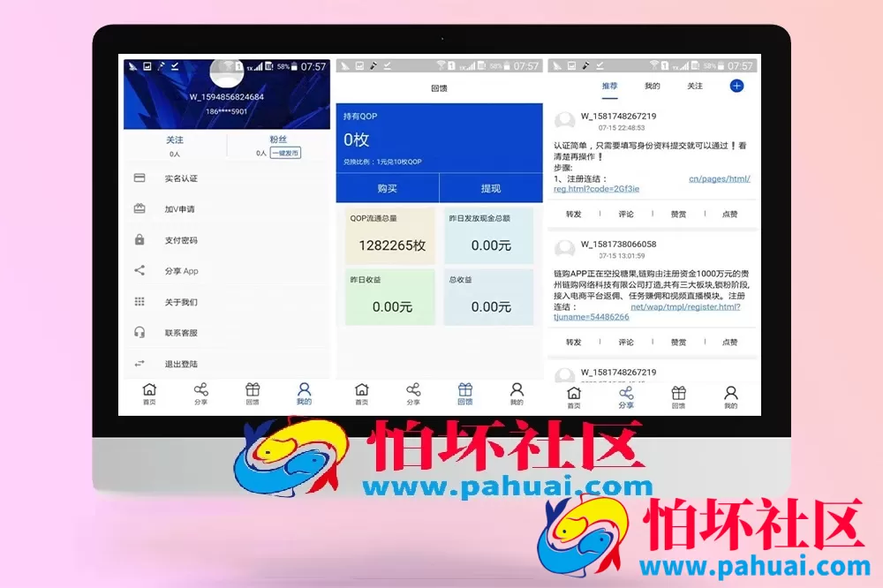Open the 联系客服 menu row text

(x=181, y=333)
